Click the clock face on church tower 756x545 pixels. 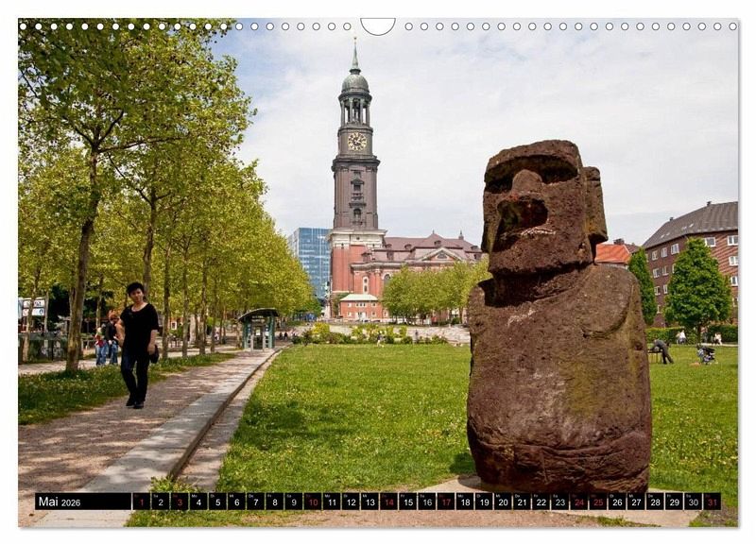click(356, 142)
